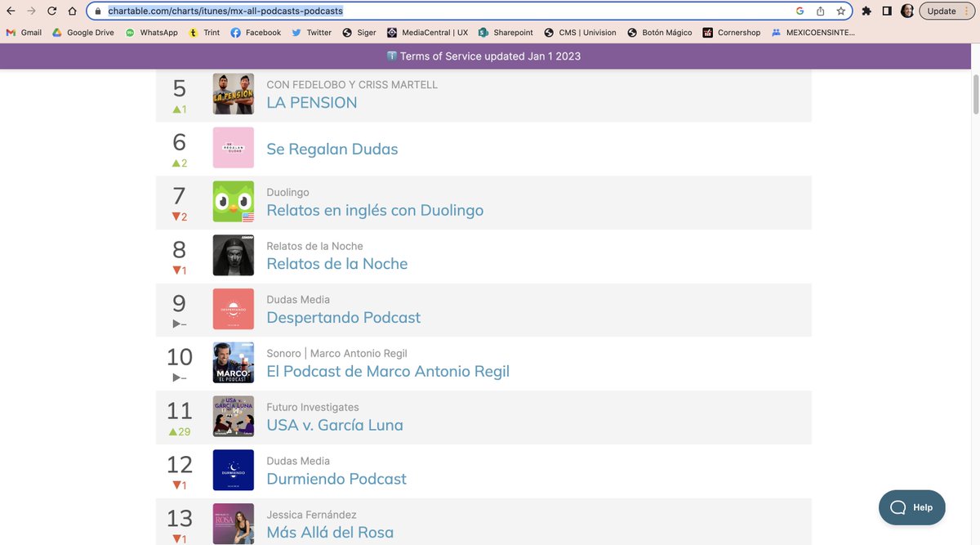Click the CON FEDELOBO Y CRISS MARTELL label
Image resolution: width=980 pixels, height=545 pixels.
(x=352, y=84)
